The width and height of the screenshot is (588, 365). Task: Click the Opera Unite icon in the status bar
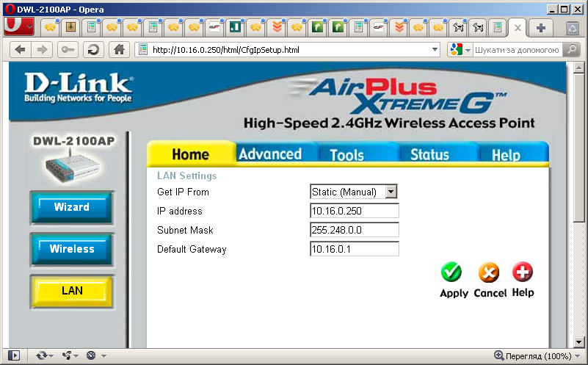[67, 355]
